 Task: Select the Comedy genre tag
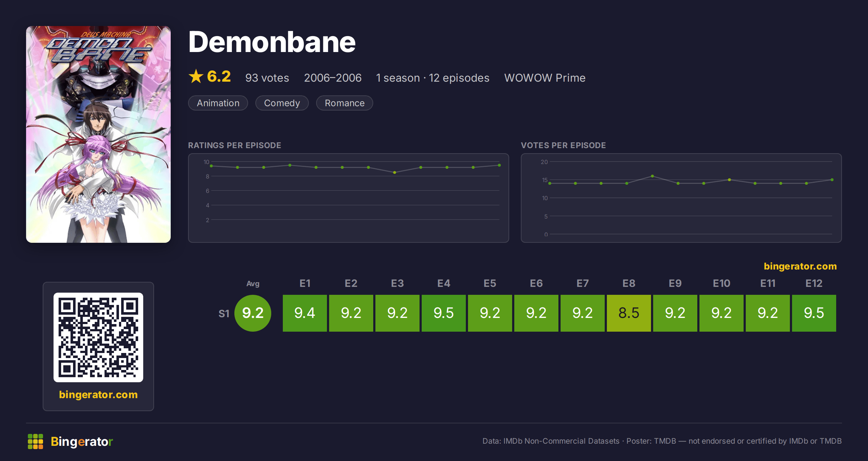coord(282,103)
